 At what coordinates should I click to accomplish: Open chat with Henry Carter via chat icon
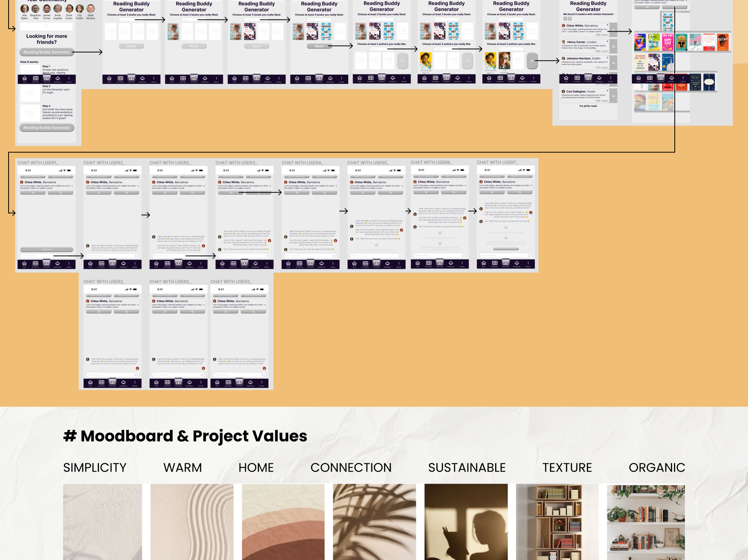pyautogui.click(x=613, y=46)
